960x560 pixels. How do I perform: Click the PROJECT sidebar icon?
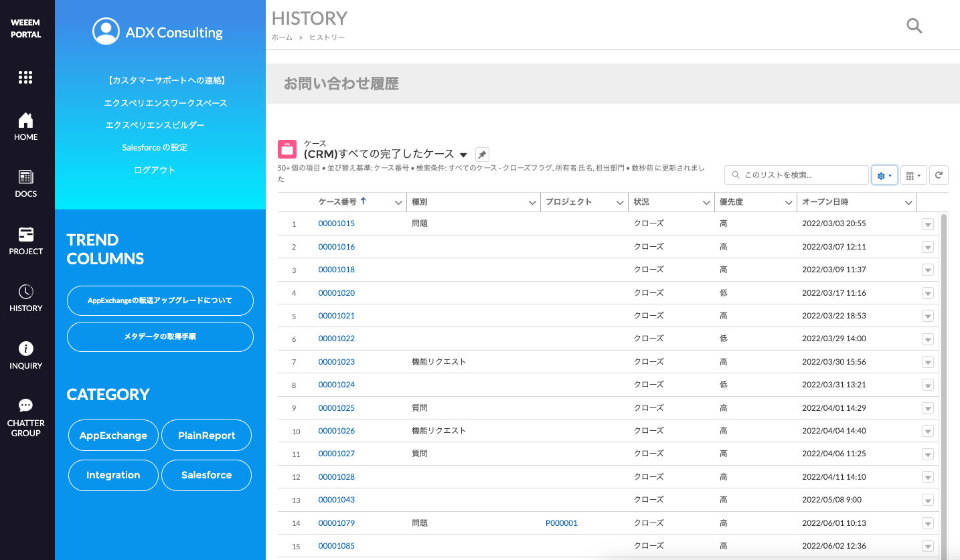click(25, 236)
